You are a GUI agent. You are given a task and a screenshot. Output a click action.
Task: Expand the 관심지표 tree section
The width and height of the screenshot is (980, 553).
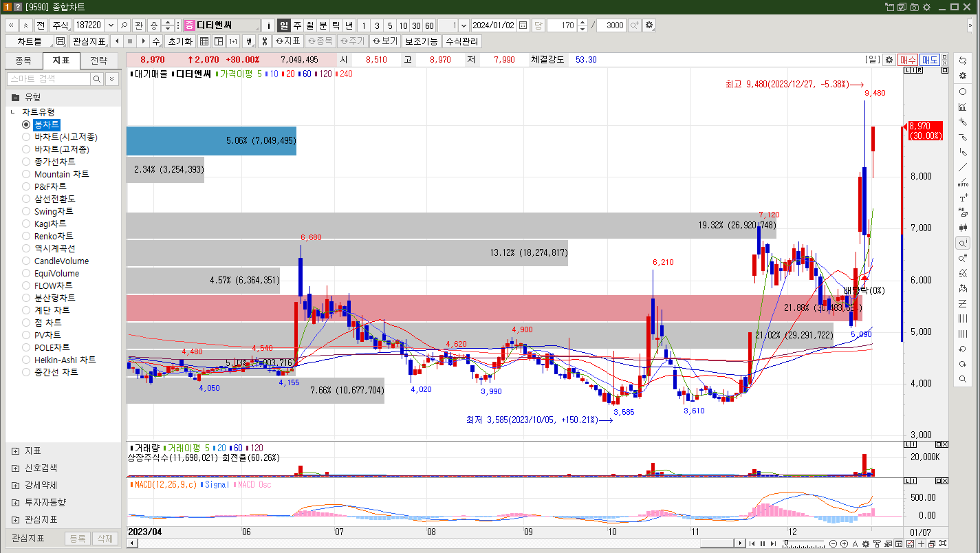pos(15,519)
